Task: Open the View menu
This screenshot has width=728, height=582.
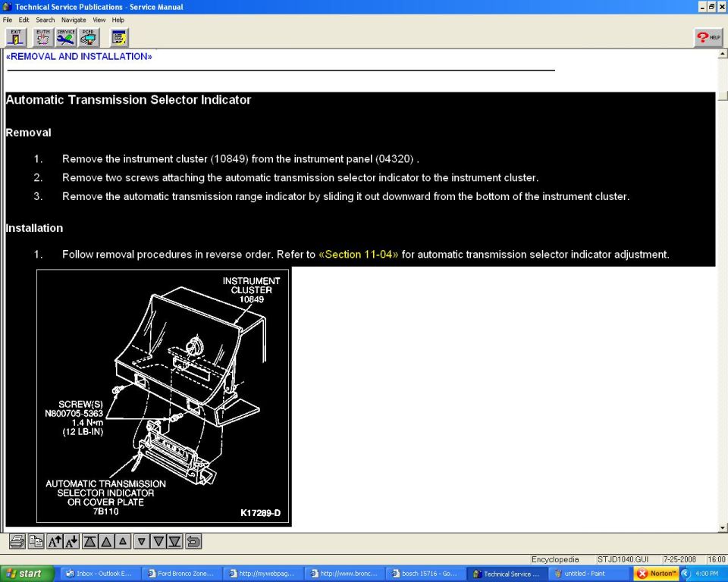Action: 99,20
